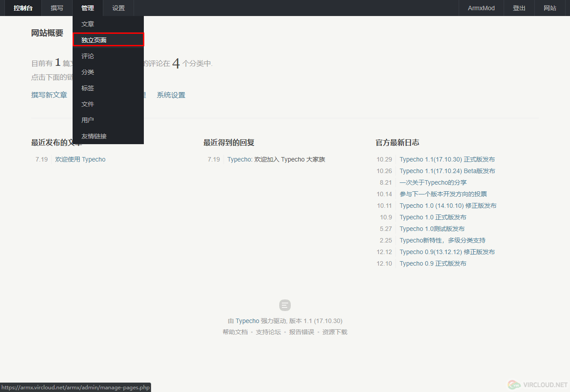Open 支持论坛 in the footer

pyautogui.click(x=268, y=332)
